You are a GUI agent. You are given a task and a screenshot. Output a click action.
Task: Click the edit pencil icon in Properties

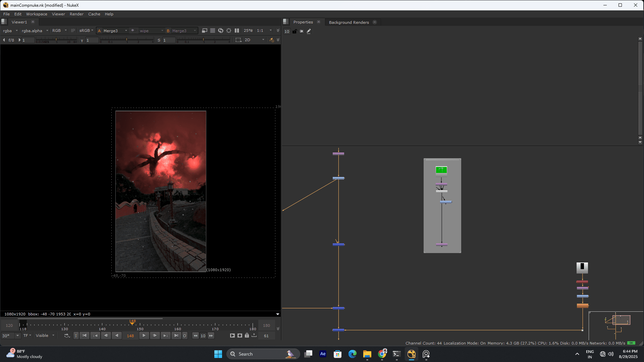(x=309, y=31)
